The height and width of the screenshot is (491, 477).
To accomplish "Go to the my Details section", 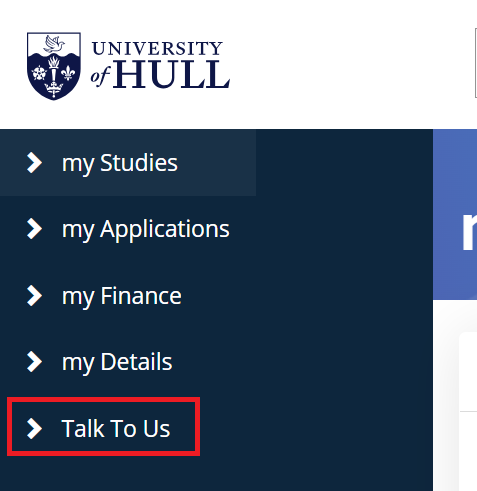I will tap(117, 362).
